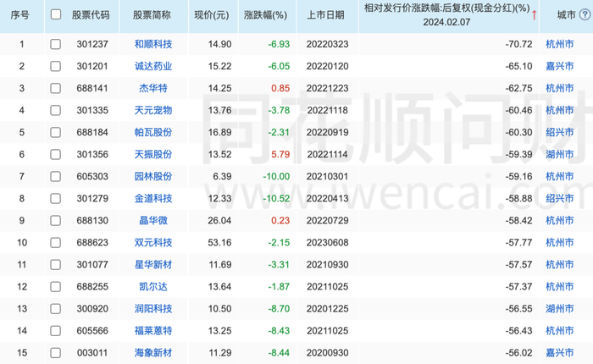The width and height of the screenshot is (593, 364).
Task: Open the 和顺科技 stock link
Action: 153,44
